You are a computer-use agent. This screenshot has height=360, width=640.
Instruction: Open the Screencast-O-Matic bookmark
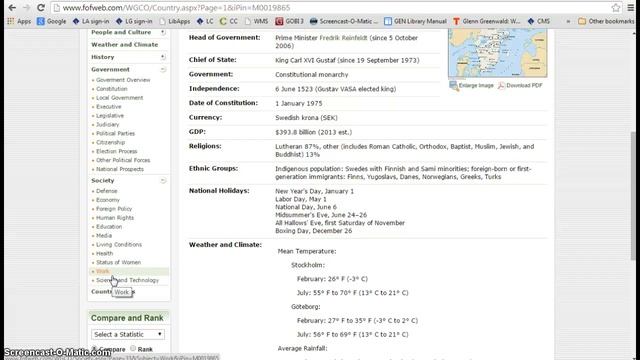[344, 21]
